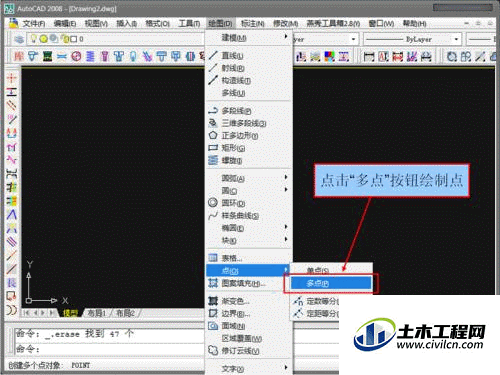500x375 pixels.
Task: Choose 定距等分 measure command
Action: [x=316, y=314]
